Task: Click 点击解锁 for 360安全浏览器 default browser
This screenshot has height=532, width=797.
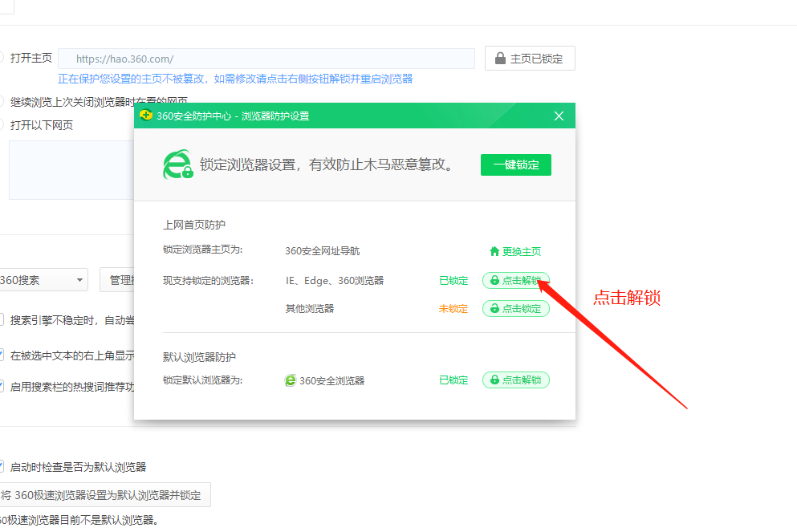Action: coord(516,380)
